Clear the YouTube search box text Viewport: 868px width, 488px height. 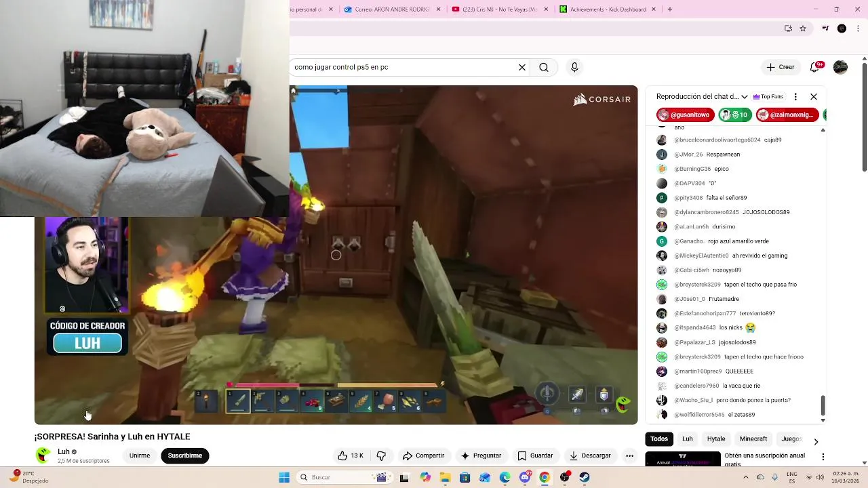point(522,67)
